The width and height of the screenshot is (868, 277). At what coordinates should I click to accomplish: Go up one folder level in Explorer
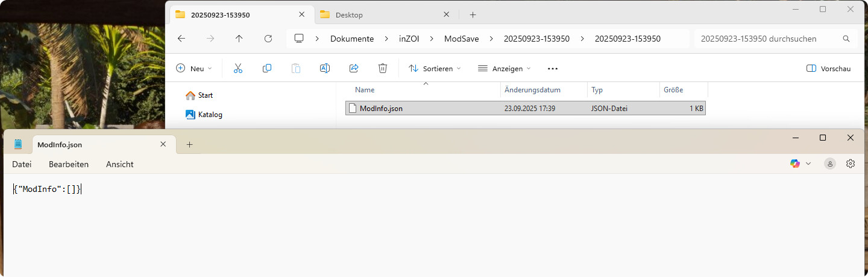pyautogui.click(x=239, y=39)
